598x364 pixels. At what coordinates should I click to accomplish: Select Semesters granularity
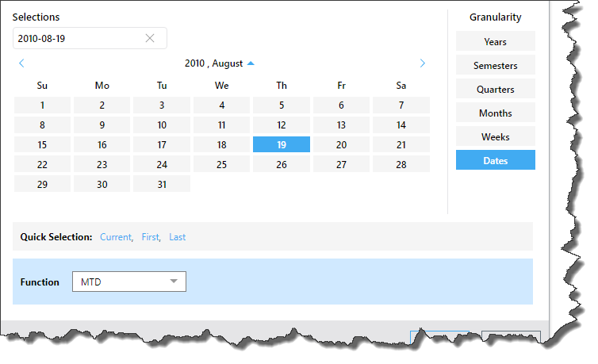pos(495,65)
